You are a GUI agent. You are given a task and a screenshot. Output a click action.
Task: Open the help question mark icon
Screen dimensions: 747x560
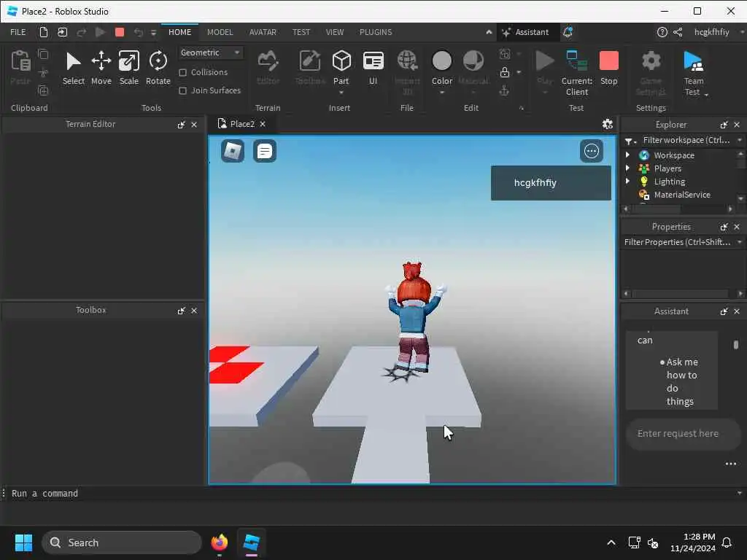(662, 32)
